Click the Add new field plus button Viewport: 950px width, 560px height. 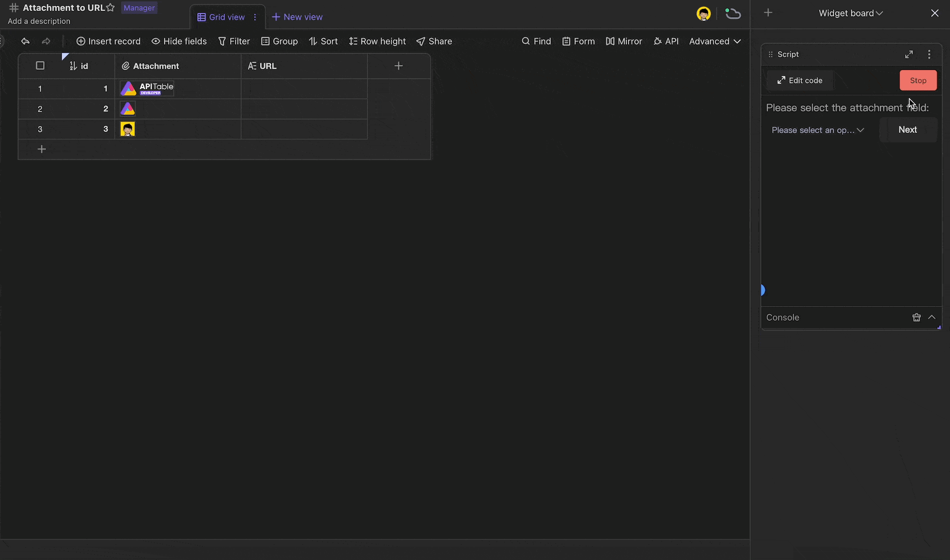398,65
